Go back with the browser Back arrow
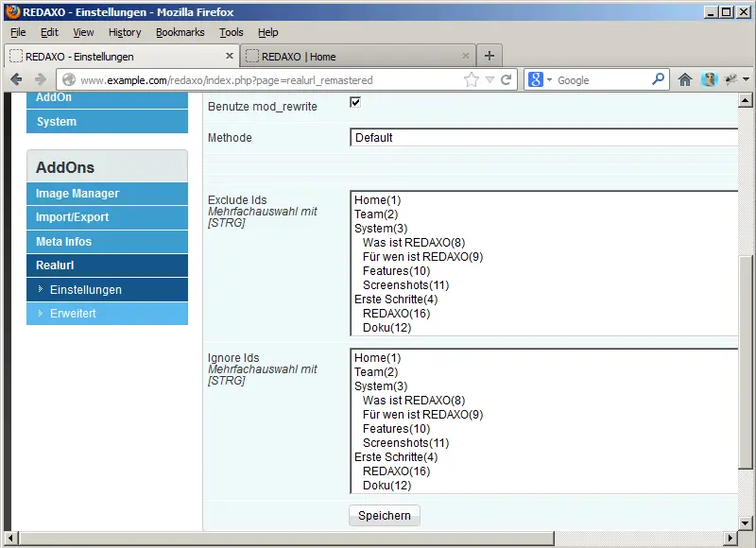Viewport: 756px width, 548px height. [x=16, y=79]
